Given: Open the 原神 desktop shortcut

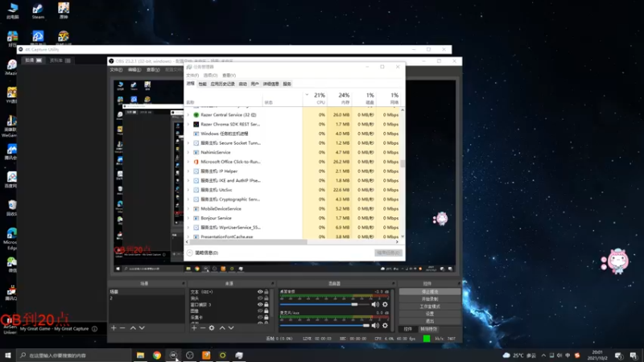Looking at the screenshot, I should point(64,10).
